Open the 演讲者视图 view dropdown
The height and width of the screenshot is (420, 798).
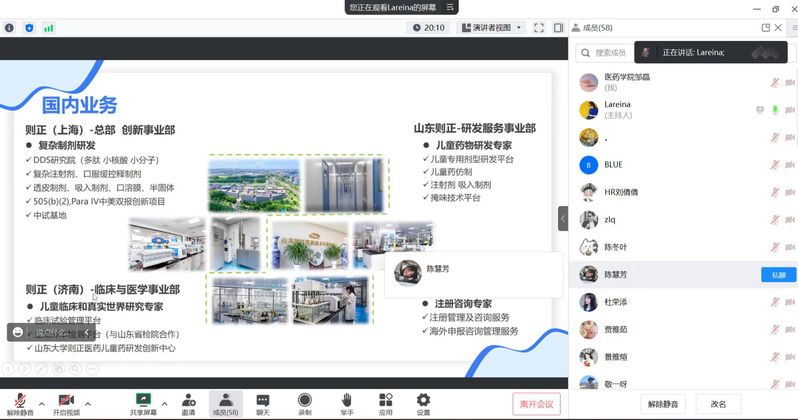pos(492,27)
